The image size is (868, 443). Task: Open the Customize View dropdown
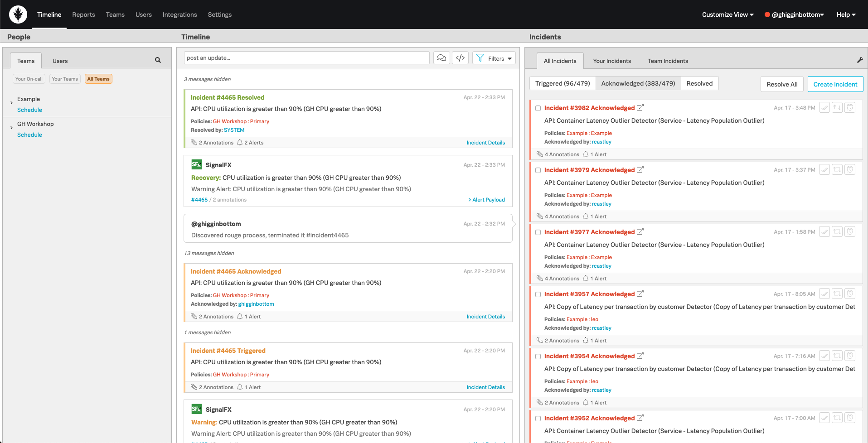[x=727, y=14]
